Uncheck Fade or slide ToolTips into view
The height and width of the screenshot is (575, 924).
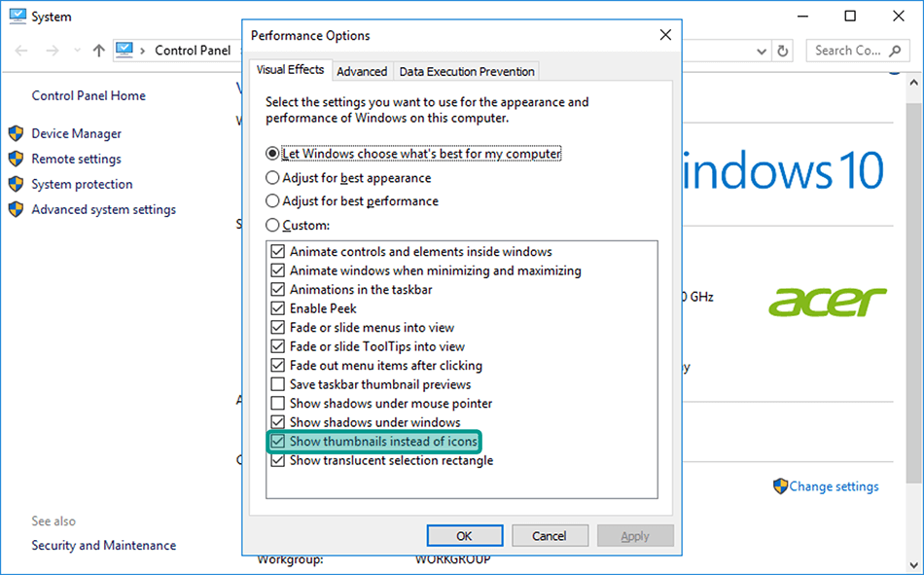click(x=277, y=346)
